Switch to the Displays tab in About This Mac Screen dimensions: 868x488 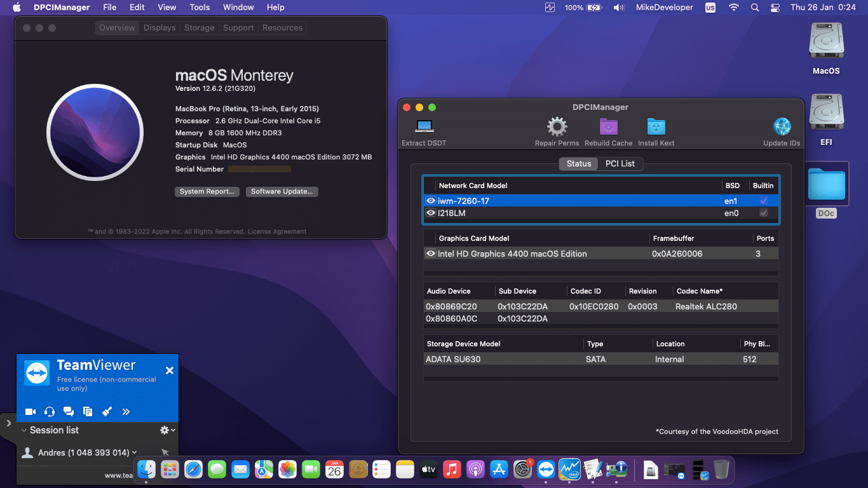(159, 28)
